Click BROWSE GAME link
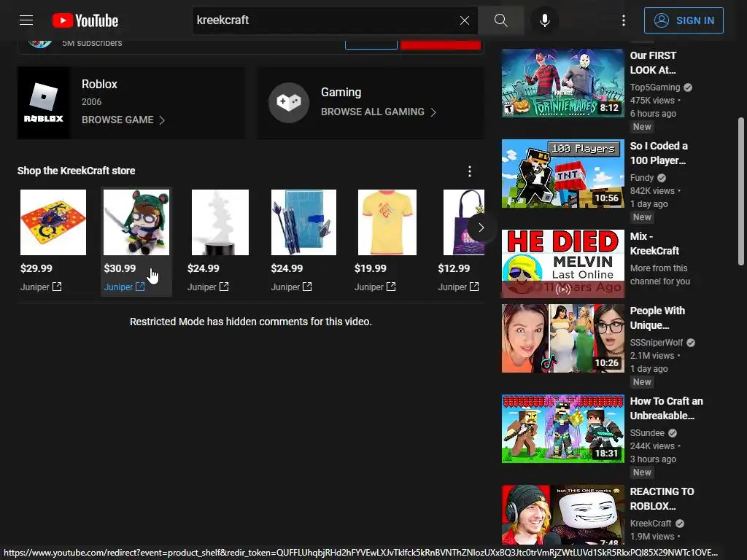747x560 pixels. click(x=117, y=120)
